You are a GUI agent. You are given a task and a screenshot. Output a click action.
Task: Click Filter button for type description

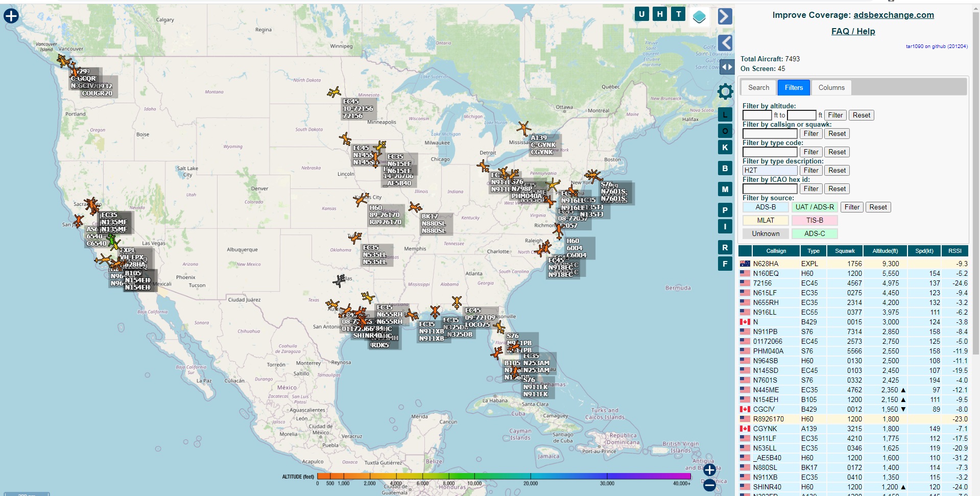pyautogui.click(x=811, y=170)
